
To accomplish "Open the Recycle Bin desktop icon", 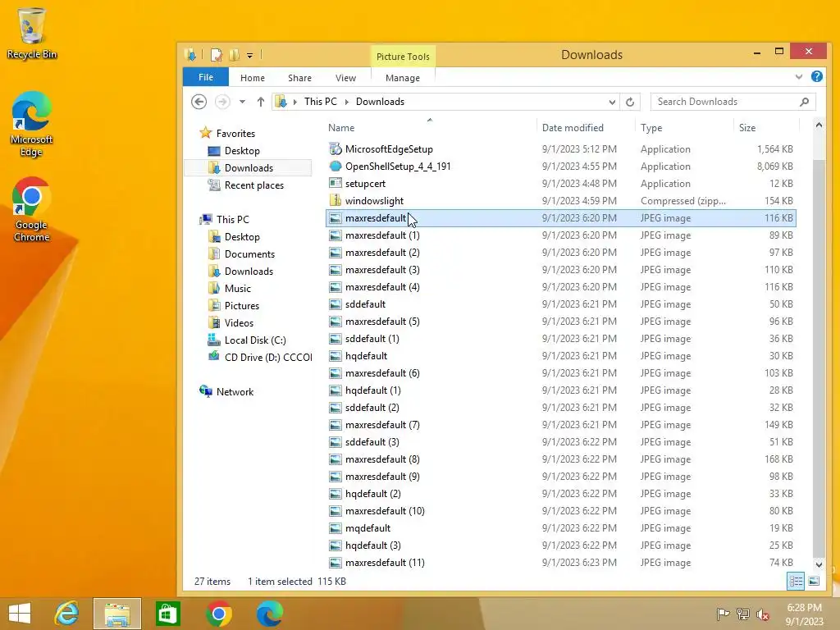I will (x=32, y=33).
